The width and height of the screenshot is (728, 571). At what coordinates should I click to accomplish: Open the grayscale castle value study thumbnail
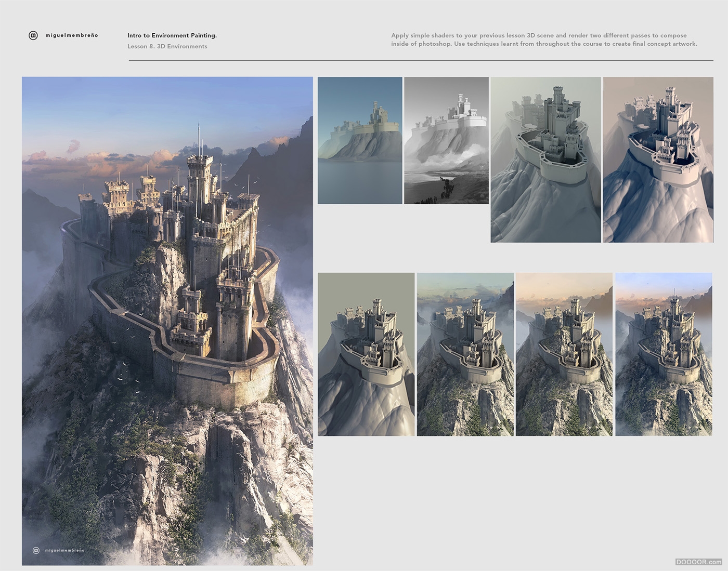pos(446,140)
